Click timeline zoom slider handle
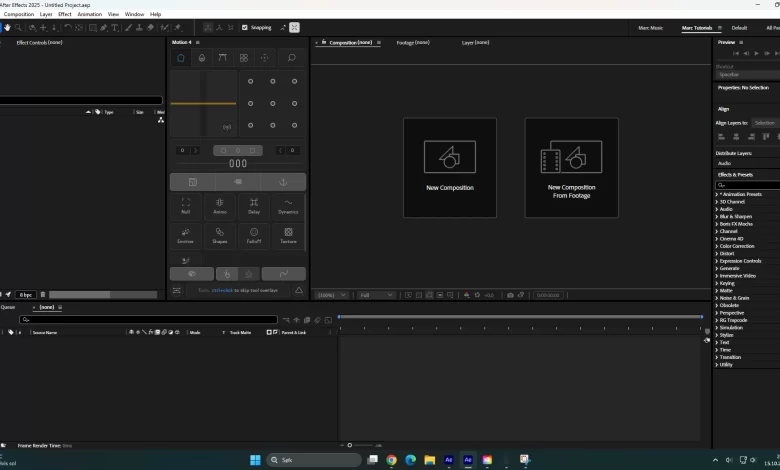Image resolution: width=780 pixels, height=470 pixels. pos(350,445)
